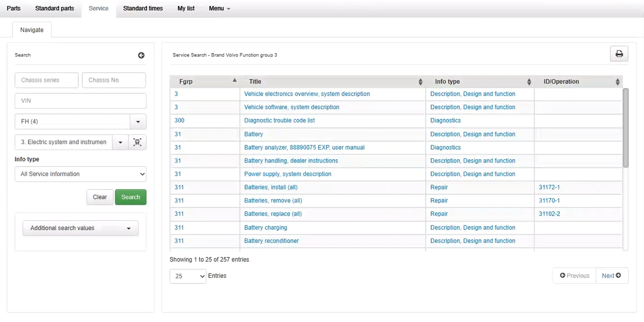
Task: Go to the Next page of results
Action: point(611,275)
